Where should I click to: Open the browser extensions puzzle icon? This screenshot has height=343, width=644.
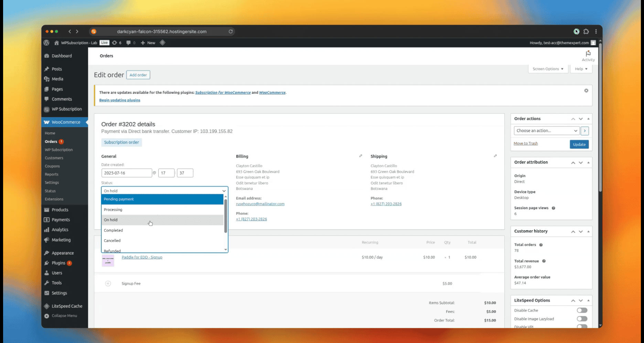[x=586, y=31]
